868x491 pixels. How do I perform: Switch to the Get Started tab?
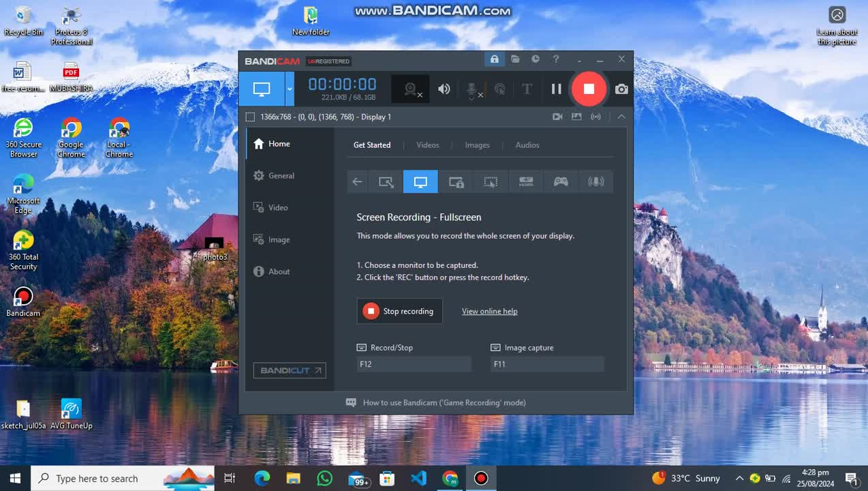point(372,145)
